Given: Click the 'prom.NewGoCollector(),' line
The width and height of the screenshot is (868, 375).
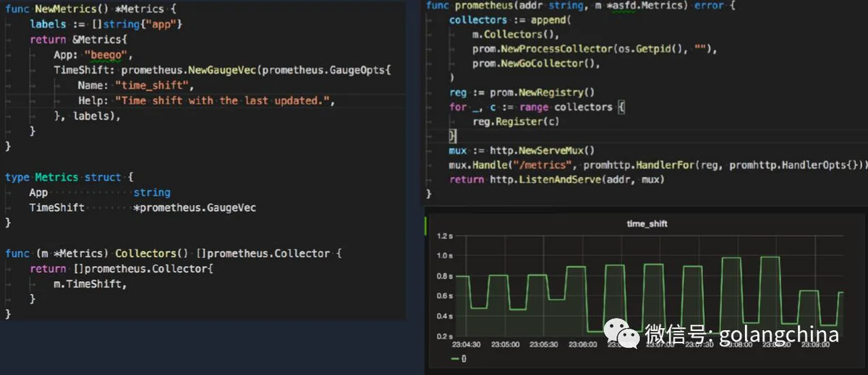Looking at the screenshot, I should (x=537, y=64).
